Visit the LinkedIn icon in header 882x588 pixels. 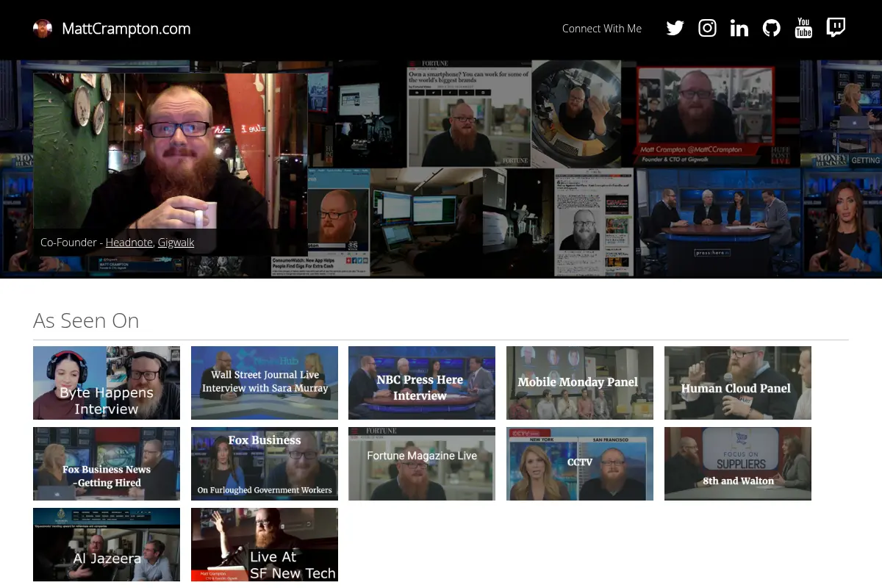pyautogui.click(x=739, y=28)
